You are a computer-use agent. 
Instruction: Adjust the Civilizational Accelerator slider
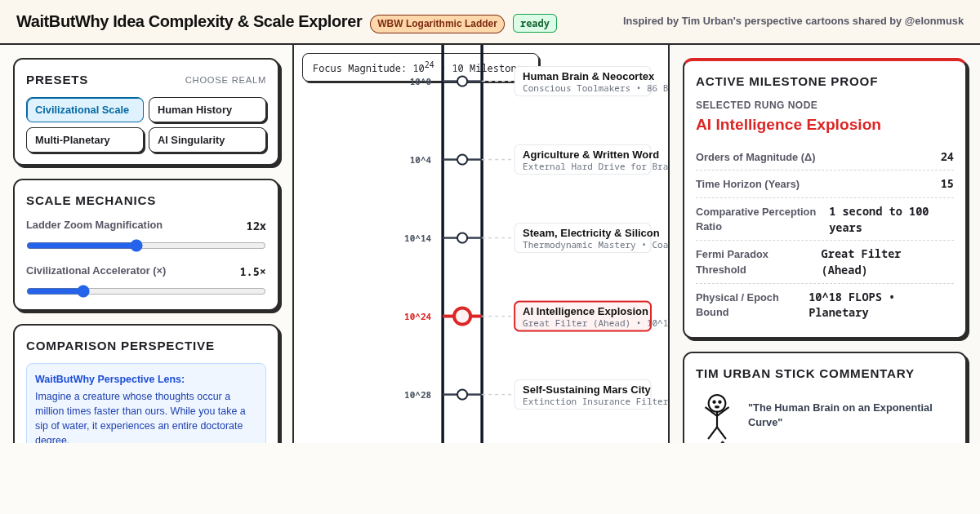(x=146, y=291)
